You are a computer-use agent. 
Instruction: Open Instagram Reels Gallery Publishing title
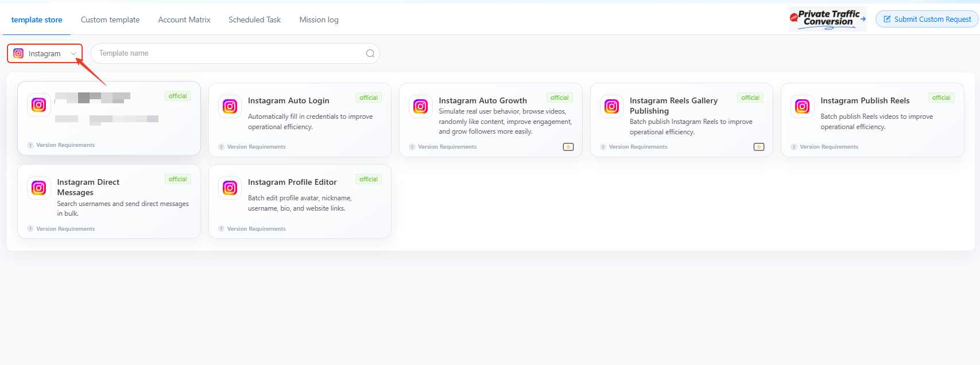coord(673,106)
